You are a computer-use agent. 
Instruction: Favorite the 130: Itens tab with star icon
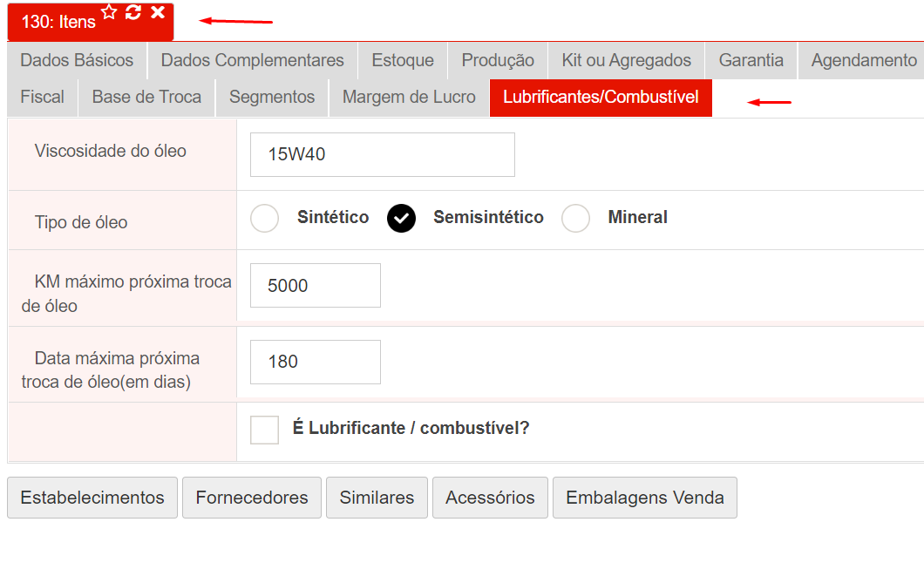(x=109, y=12)
